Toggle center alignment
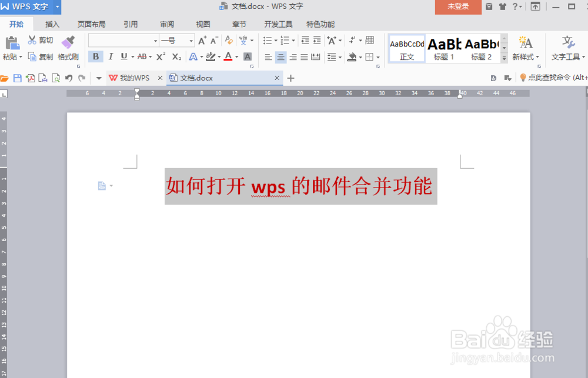The image size is (588, 378). pos(280,57)
